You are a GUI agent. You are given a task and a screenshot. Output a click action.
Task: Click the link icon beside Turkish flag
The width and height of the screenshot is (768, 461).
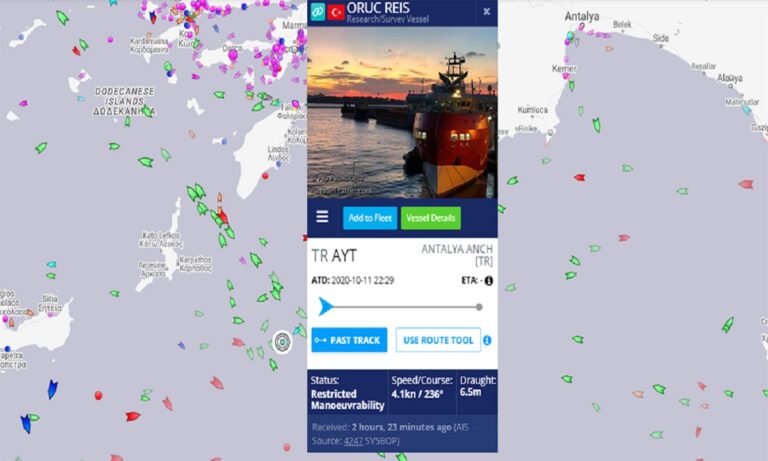(317, 11)
